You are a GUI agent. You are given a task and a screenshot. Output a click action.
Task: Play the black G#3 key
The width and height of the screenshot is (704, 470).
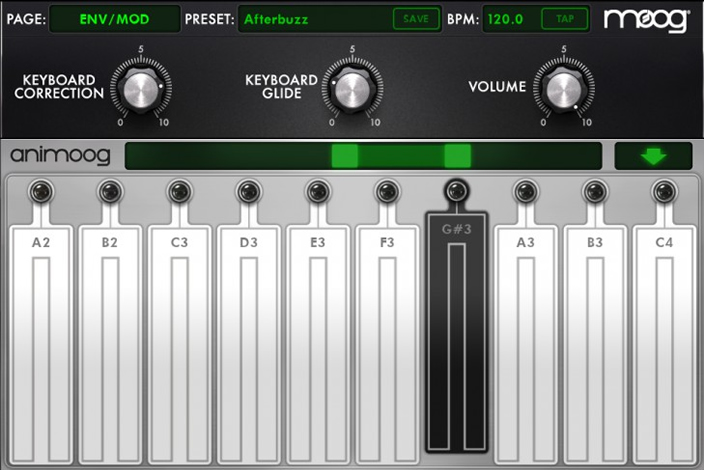coord(457,332)
